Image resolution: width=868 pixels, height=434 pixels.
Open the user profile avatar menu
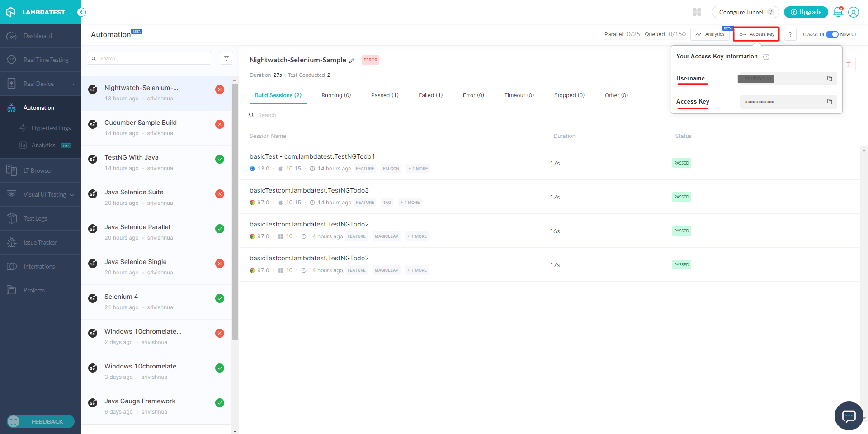[853, 12]
